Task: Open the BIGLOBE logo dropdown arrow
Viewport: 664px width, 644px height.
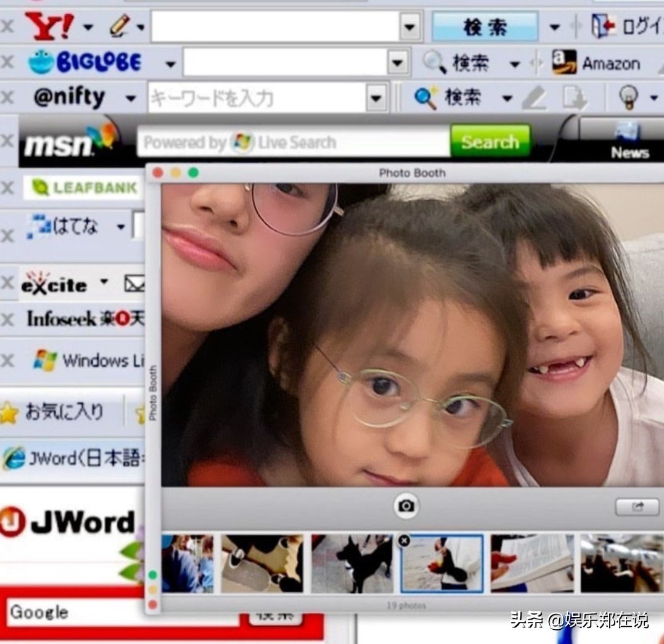Action: click(170, 64)
